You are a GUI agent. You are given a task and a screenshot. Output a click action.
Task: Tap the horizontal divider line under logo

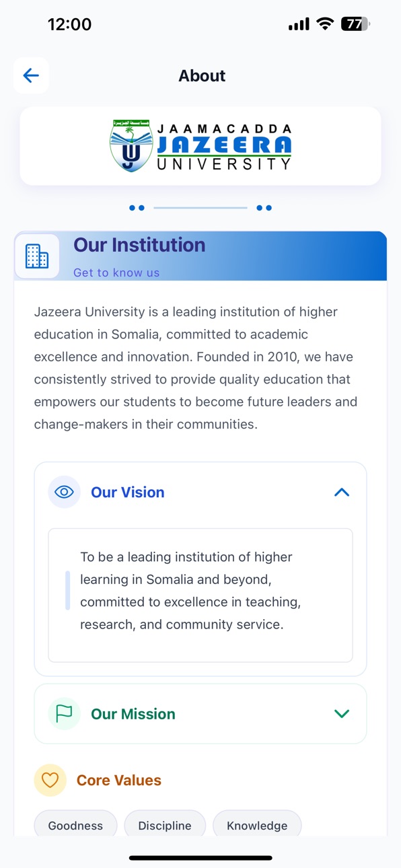tap(200, 208)
